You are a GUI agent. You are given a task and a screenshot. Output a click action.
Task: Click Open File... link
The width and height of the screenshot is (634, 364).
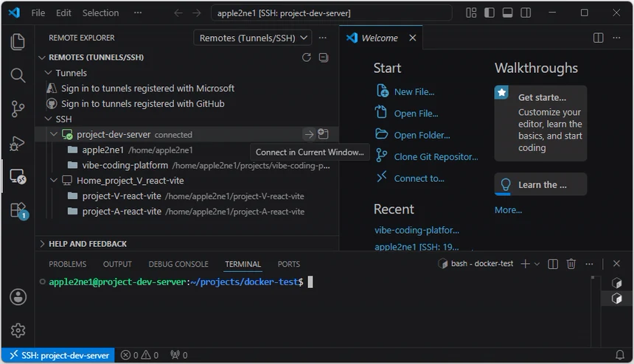coord(416,114)
